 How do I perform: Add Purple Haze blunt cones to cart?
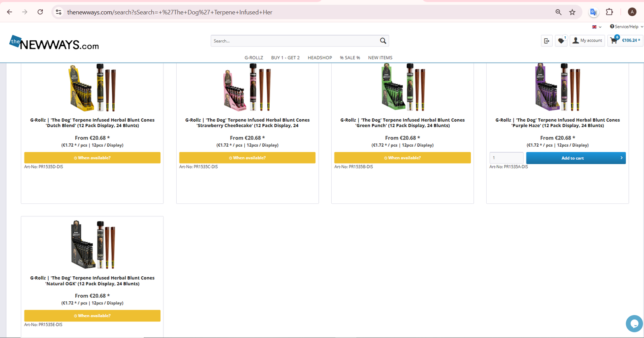[x=576, y=158]
